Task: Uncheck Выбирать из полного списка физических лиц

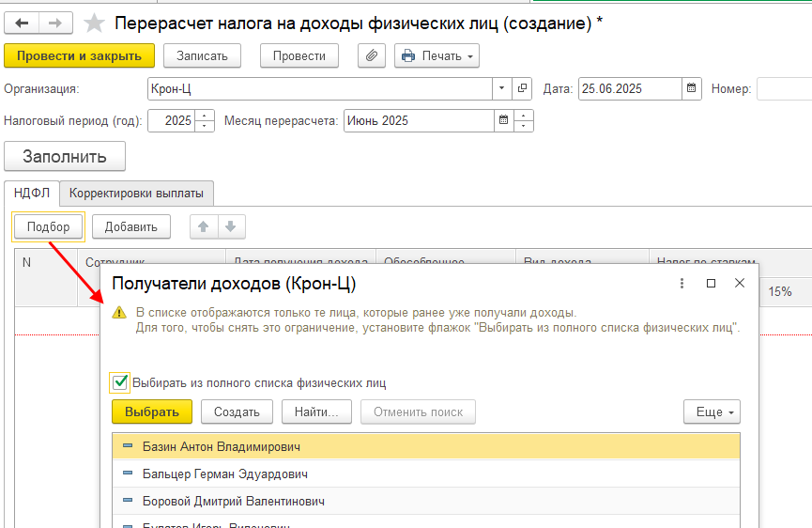Action: click(x=120, y=382)
